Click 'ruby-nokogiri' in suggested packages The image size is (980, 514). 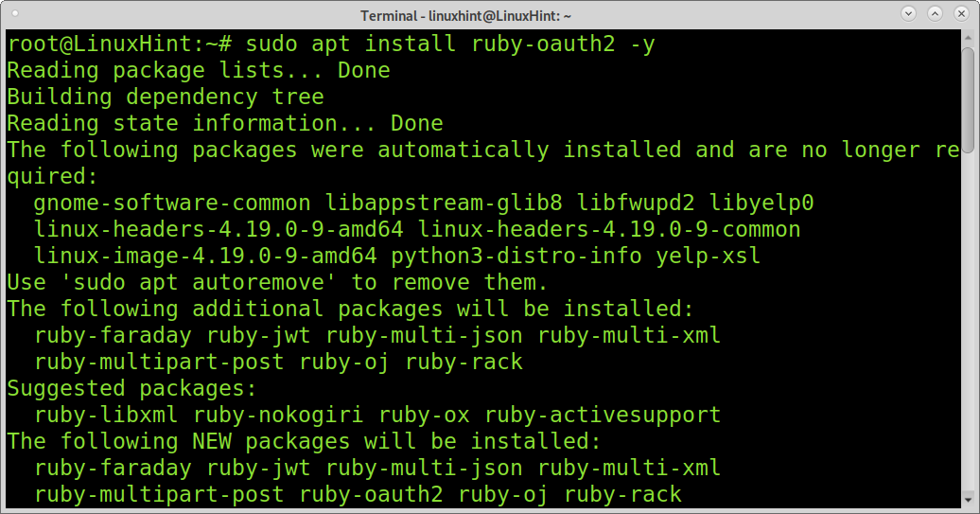coord(278,416)
